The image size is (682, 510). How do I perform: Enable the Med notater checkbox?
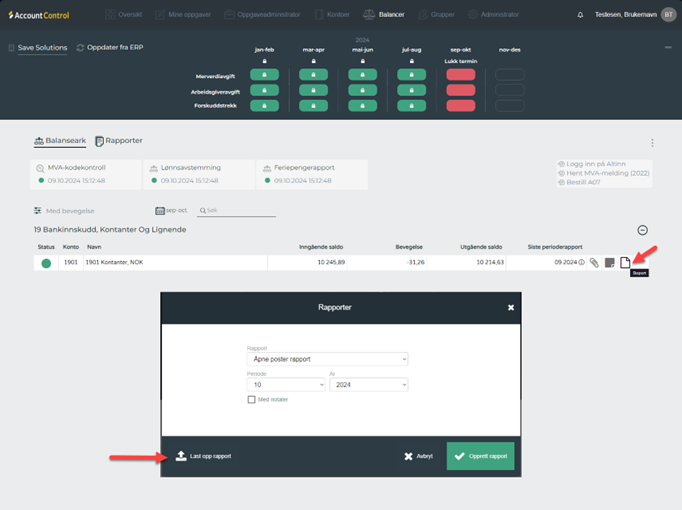tap(252, 399)
